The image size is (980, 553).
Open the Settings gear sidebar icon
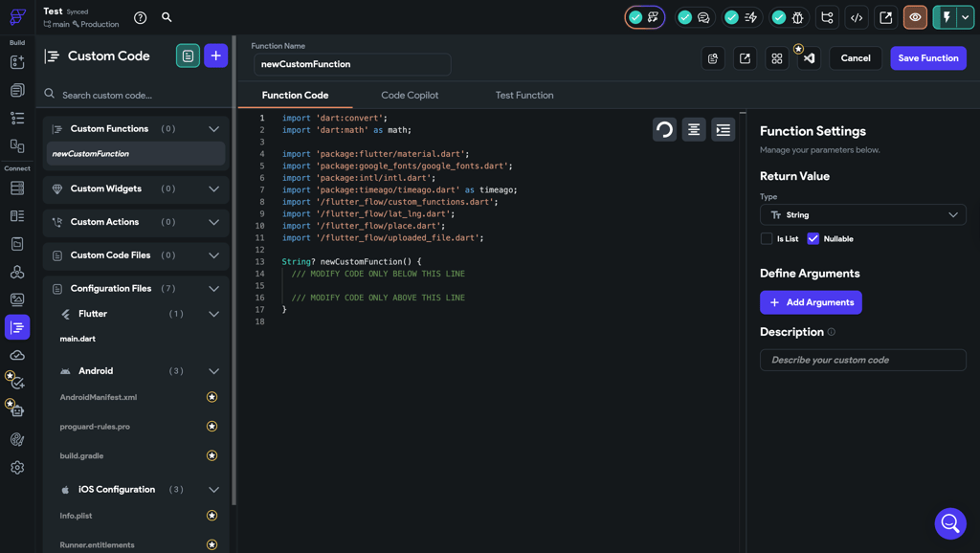(x=17, y=468)
